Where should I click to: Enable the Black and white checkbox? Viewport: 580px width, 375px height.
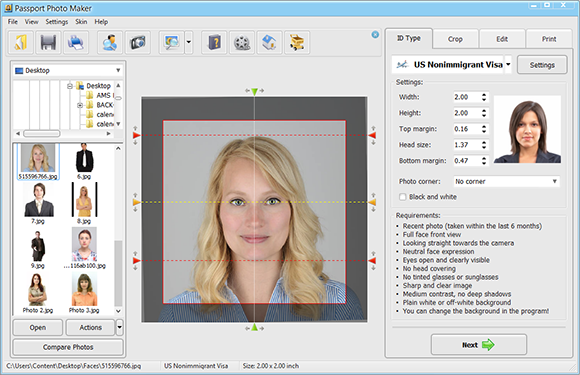click(x=403, y=197)
